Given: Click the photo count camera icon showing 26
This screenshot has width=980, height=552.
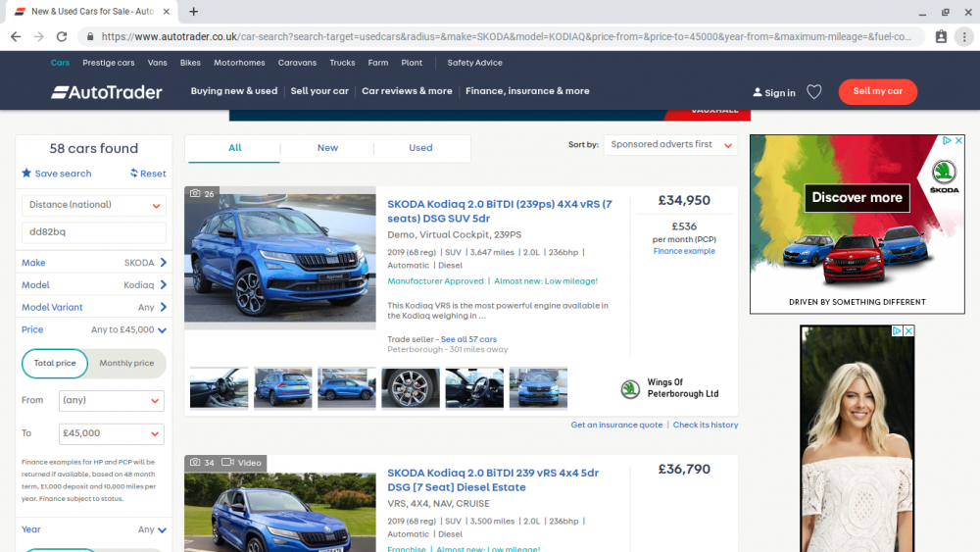Looking at the screenshot, I should tap(195, 194).
